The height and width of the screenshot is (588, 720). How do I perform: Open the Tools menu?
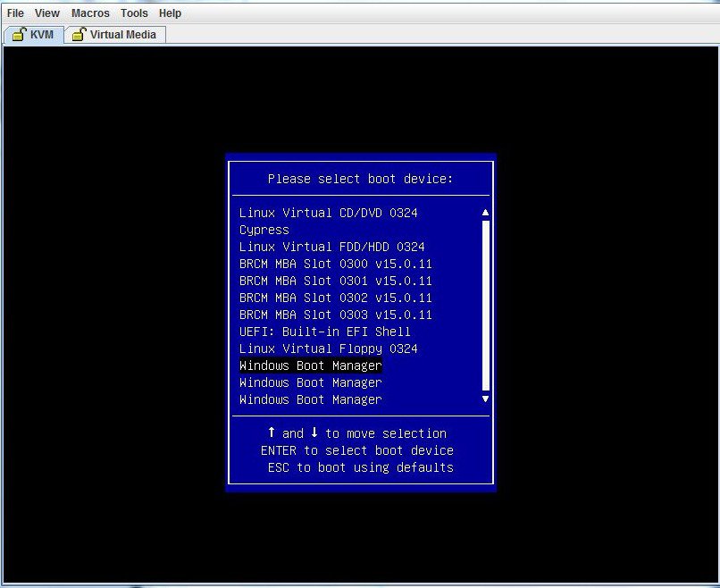coord(134,13)
